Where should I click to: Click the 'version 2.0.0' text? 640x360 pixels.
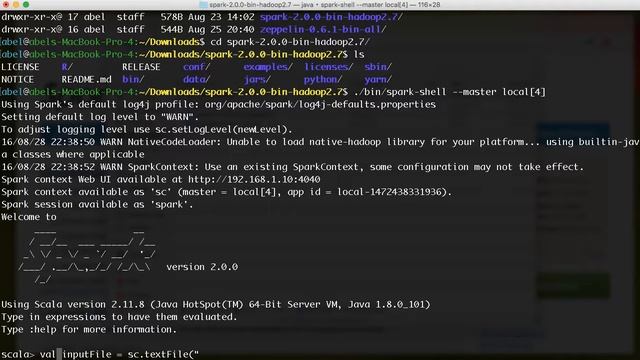click(202, 267)
